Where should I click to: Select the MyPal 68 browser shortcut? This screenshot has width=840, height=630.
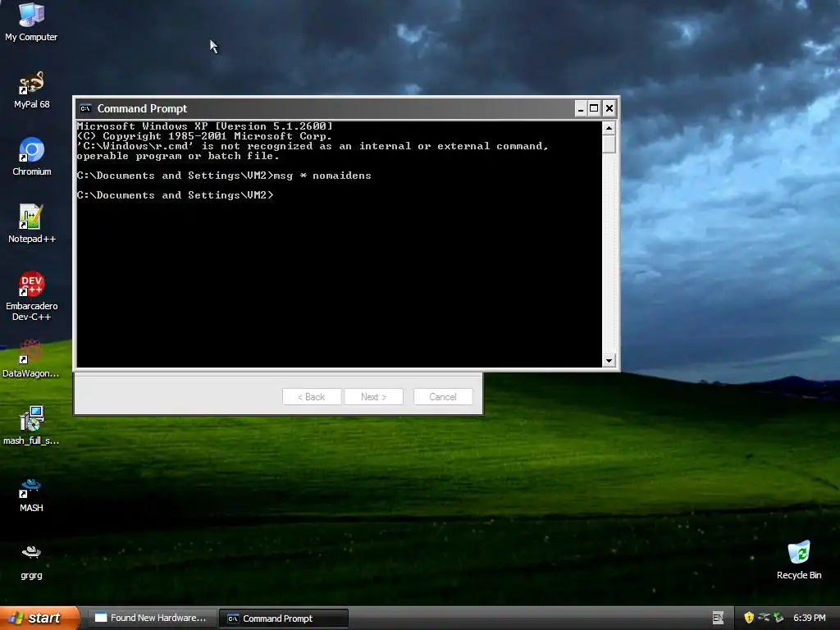click(x=31, y=90)
